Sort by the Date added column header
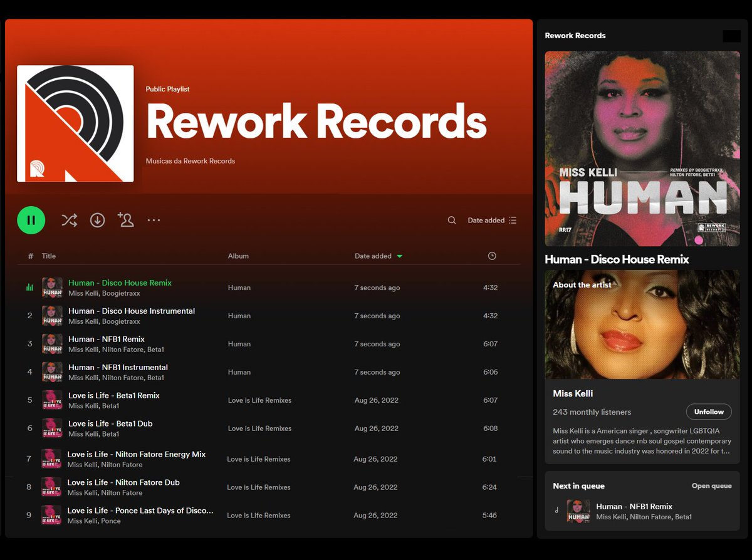Image resolution: width=752 pixels, height=560 pixels. [x=373, y=256]
